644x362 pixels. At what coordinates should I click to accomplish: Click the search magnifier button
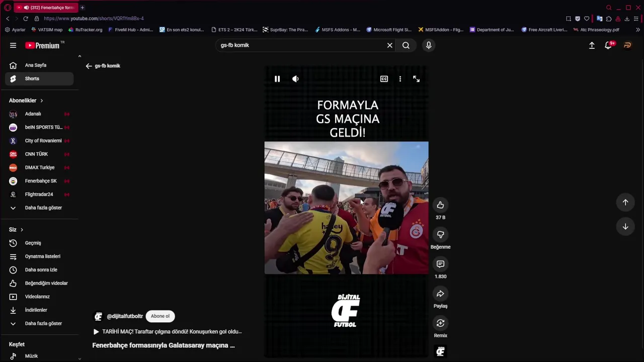pyautogui.click(x=406, y=45)
